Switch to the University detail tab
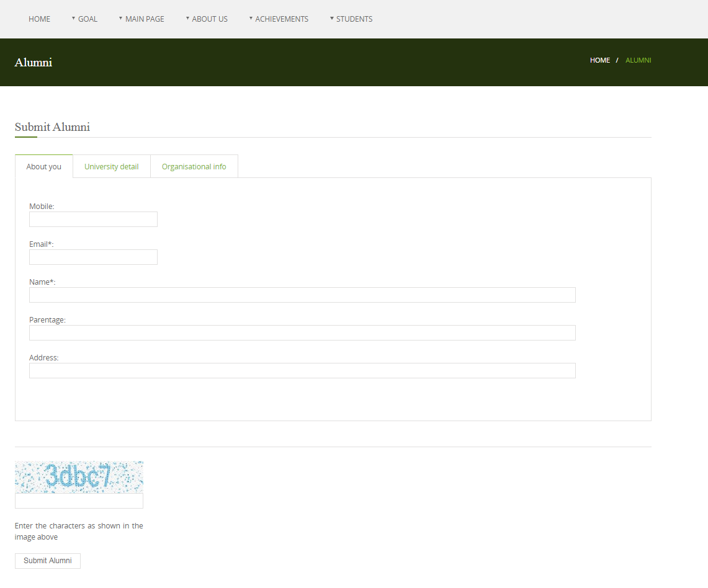 tap(112, 166)
